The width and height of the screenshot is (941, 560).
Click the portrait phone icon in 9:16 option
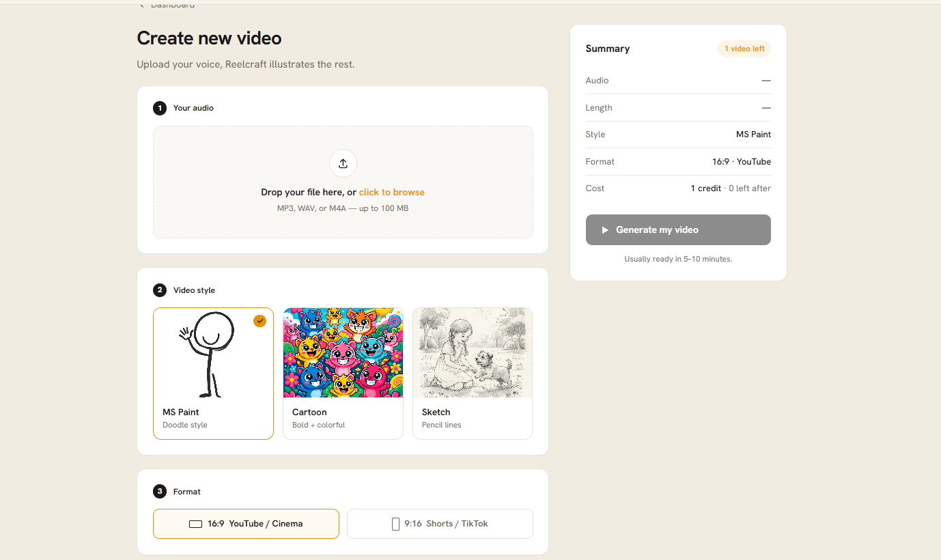tap(395, 524)
